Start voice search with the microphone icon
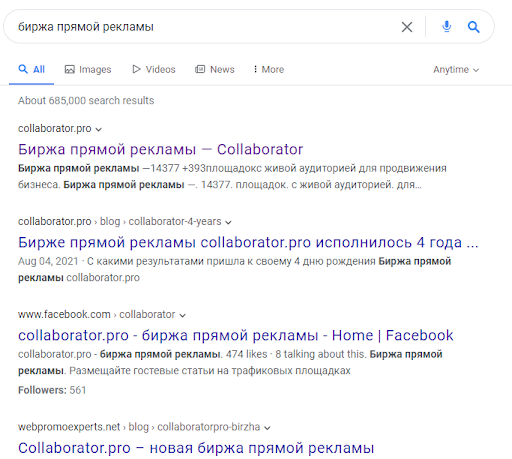The width and height of the screenshot is (512, 459). click(446, 26)
